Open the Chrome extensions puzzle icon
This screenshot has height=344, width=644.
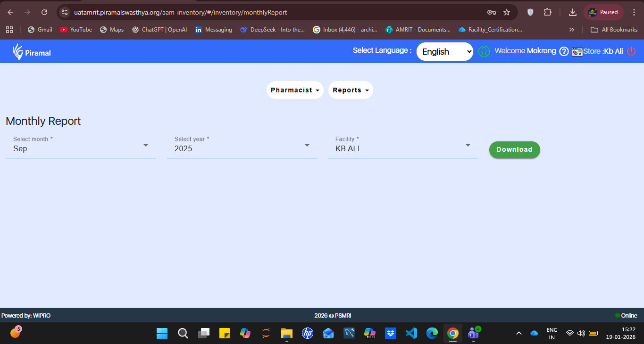pyautogui.click(x=547, y=12)
